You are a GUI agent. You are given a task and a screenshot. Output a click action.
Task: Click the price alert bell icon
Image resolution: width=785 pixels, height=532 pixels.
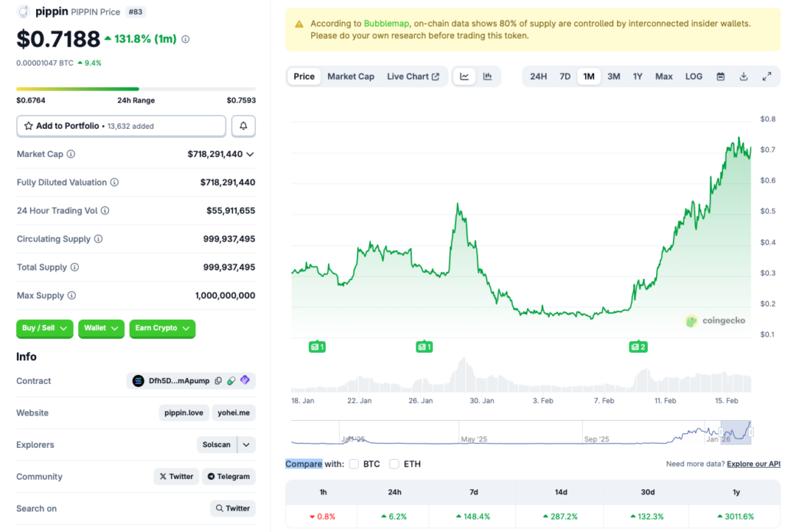[243, 125]
